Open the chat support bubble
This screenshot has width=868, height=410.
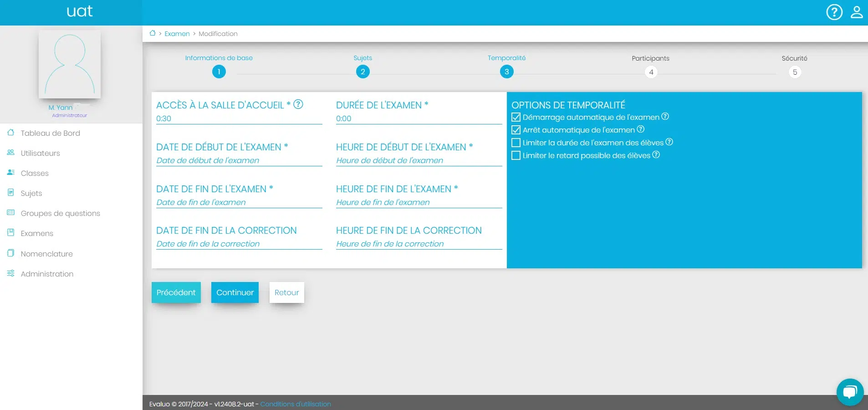[849, 392]
